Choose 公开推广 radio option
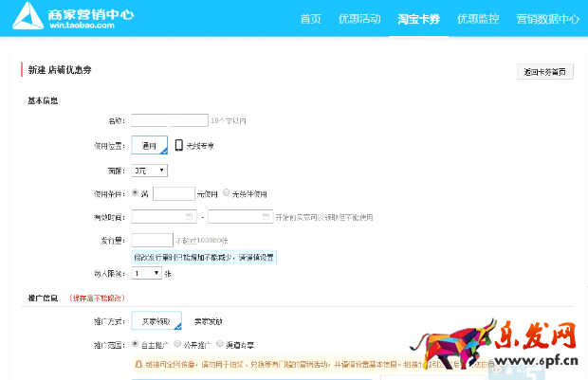This screenshot has height=380, width=588. [x=177, y=344]
